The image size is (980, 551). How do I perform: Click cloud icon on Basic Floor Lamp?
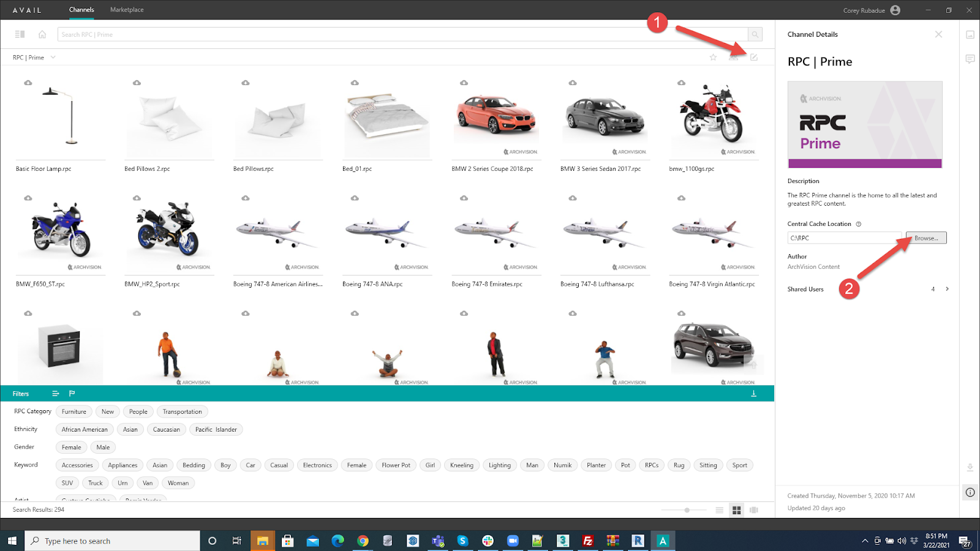pos(28,83)
